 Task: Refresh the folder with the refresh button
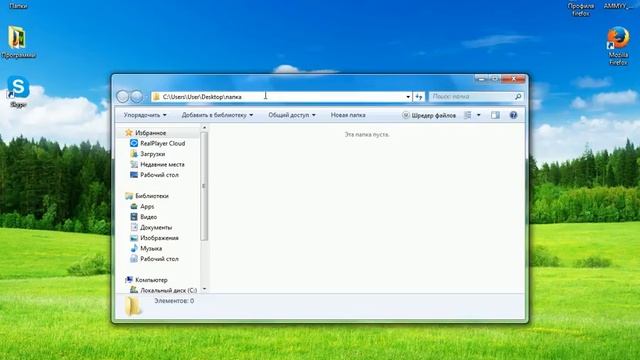tap(419, 97)
